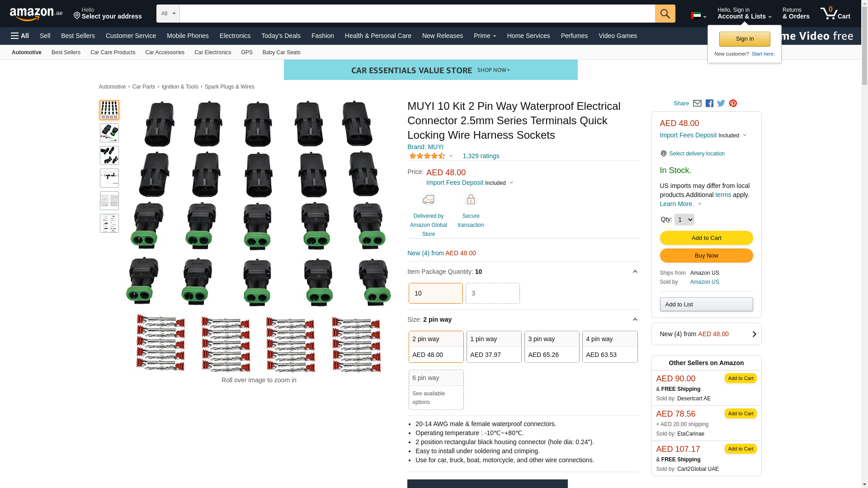Screen dimensions: 868x488
Task: Go to Amazon.ae home logo
Action: [x=36, y=14]
